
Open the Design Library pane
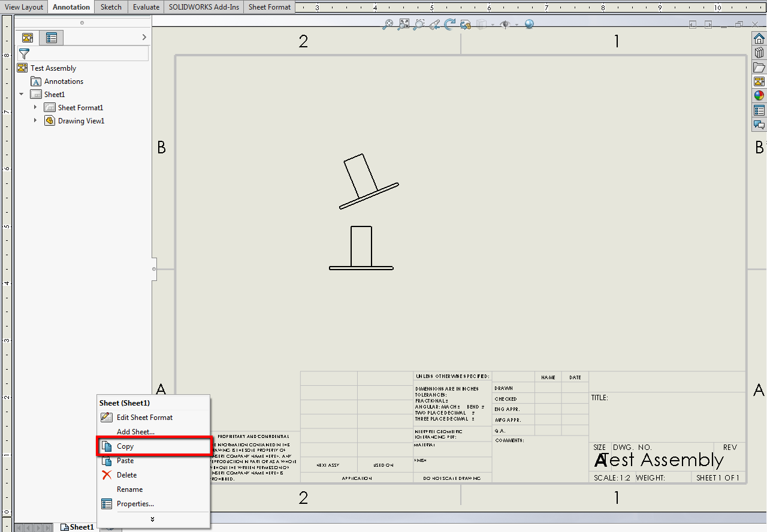coord(759,52)
